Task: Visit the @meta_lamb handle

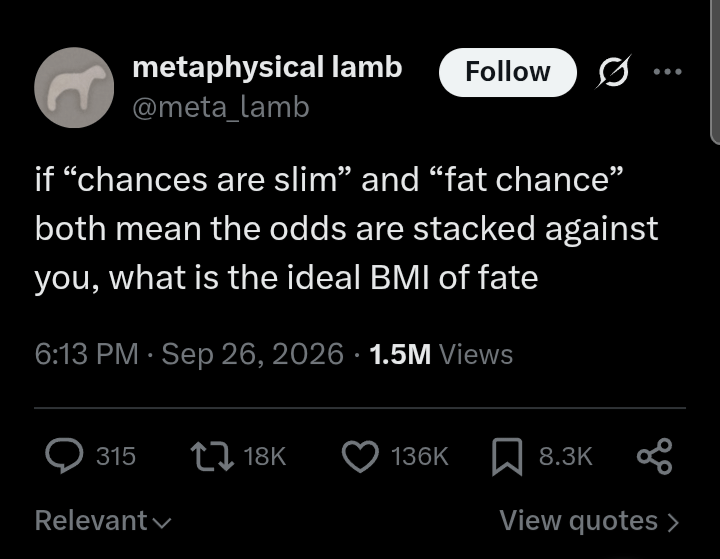Action: 221,107
